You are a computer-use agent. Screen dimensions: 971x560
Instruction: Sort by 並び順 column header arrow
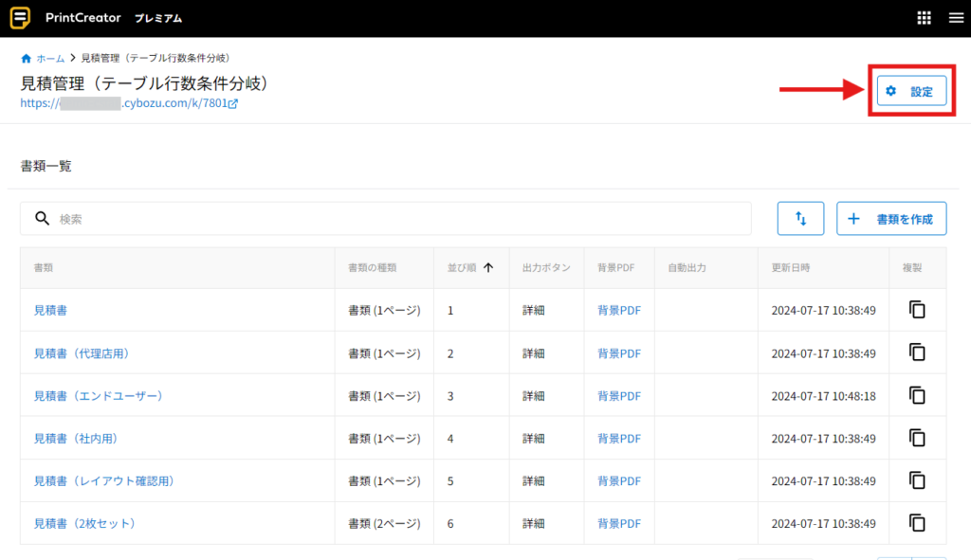[x=488, y=268]
